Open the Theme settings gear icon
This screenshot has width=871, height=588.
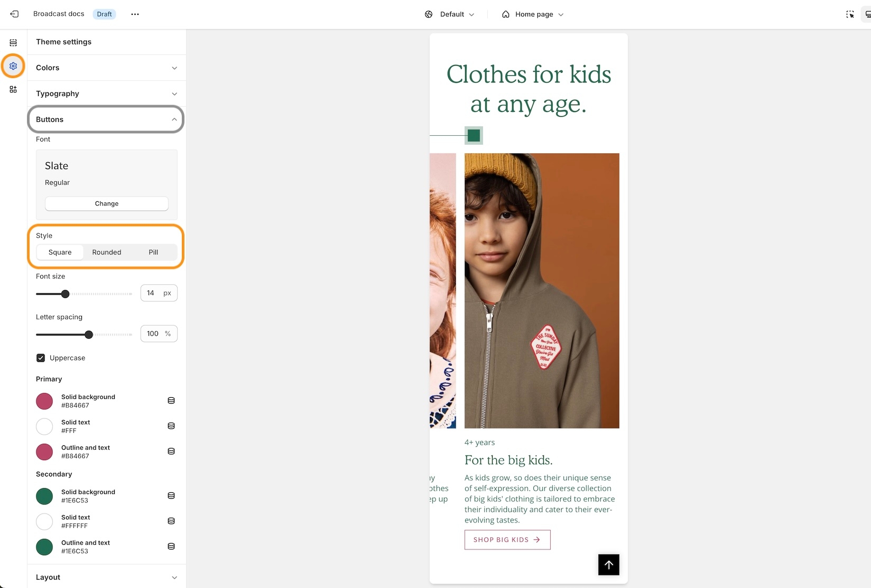[x=13, y=66]
